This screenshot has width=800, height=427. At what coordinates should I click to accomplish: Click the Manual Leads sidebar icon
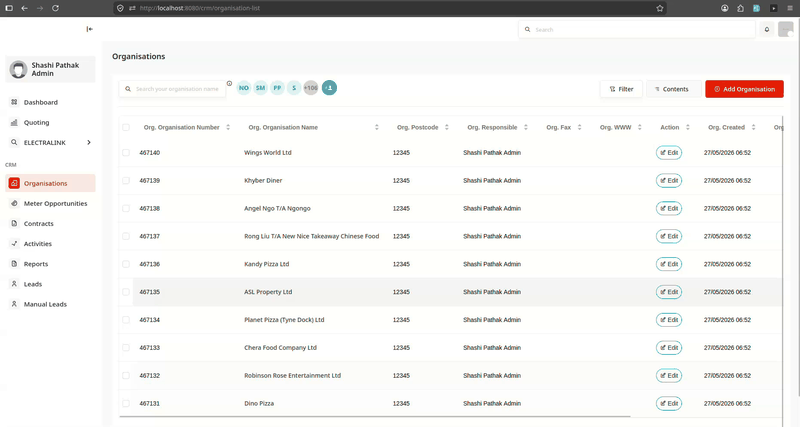point(14,304)
